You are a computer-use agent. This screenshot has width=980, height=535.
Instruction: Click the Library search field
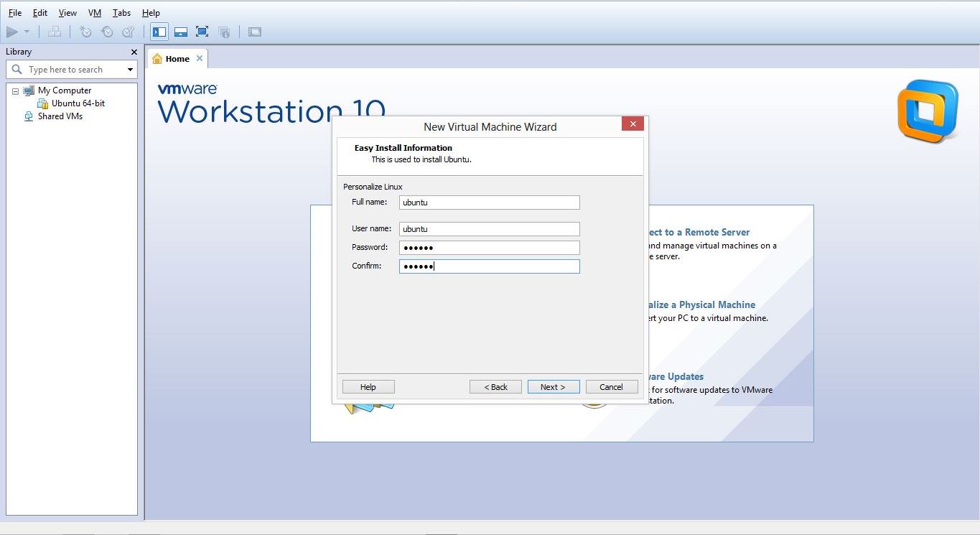pyautogui.click(x=72, y=70)
